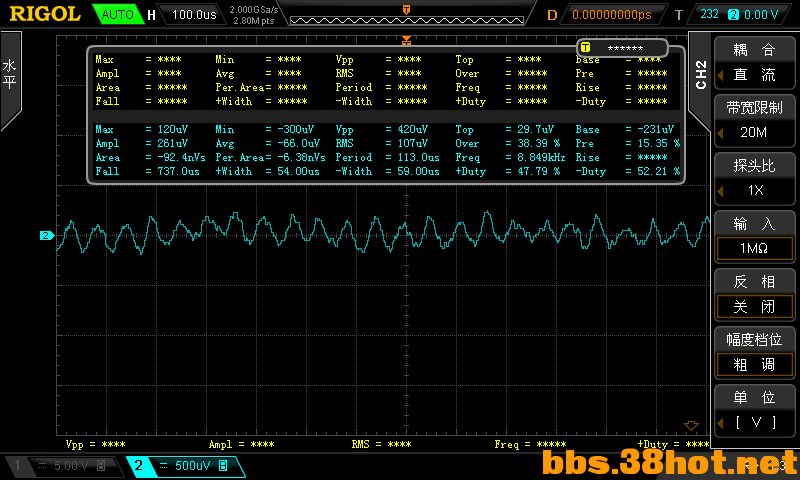
Task: Click the bottom bar Ampl = **** readout
Action: coord(241,444)
